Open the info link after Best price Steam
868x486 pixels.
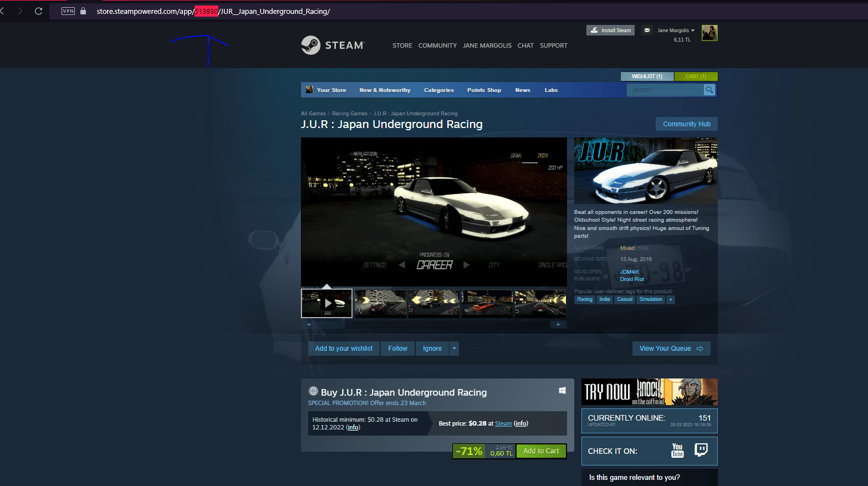point(521,423)
